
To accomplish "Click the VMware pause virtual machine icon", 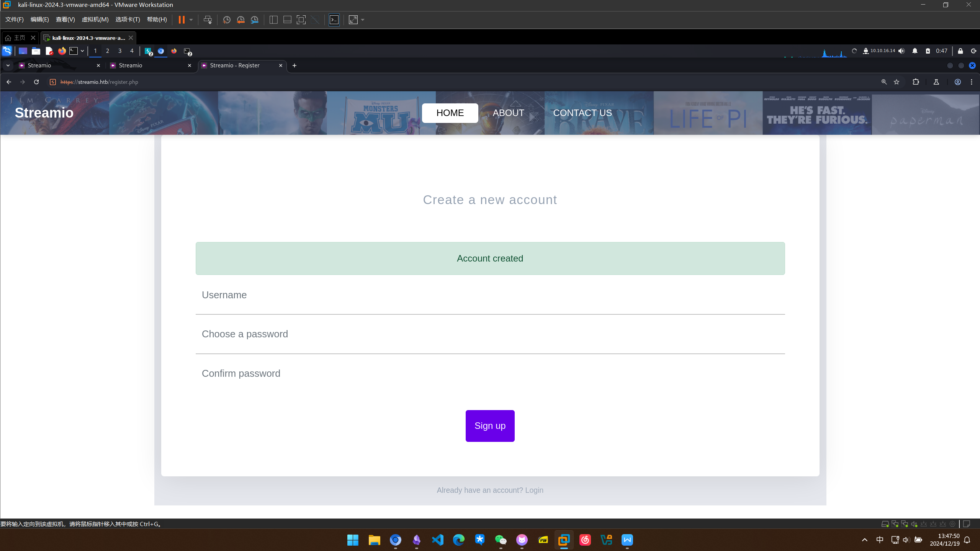I will coord(182,20).
